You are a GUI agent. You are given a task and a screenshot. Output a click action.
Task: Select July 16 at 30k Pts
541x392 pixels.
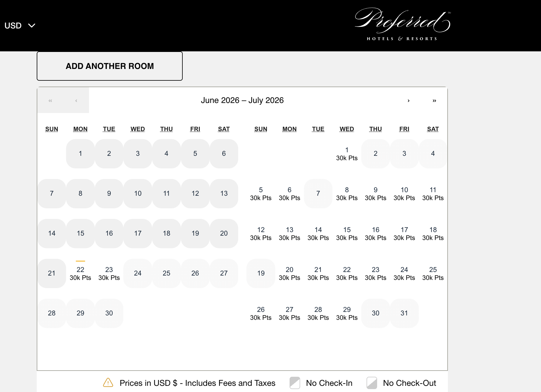(376, 234)
